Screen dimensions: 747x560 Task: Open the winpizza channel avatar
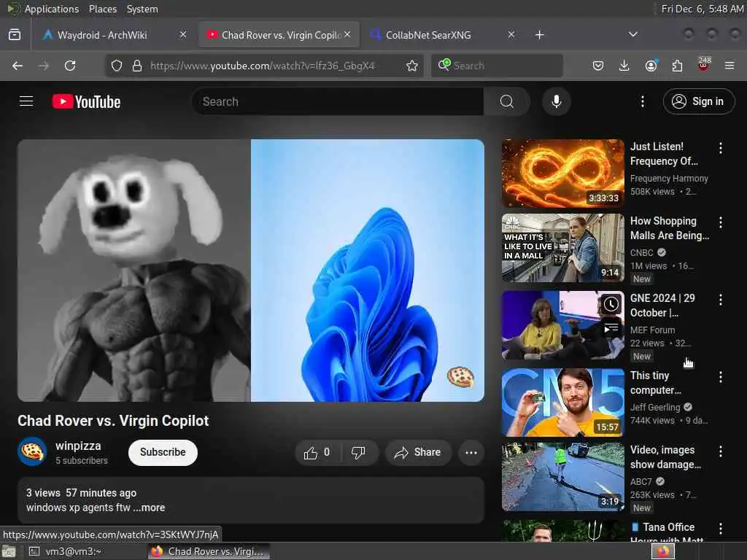32,451
